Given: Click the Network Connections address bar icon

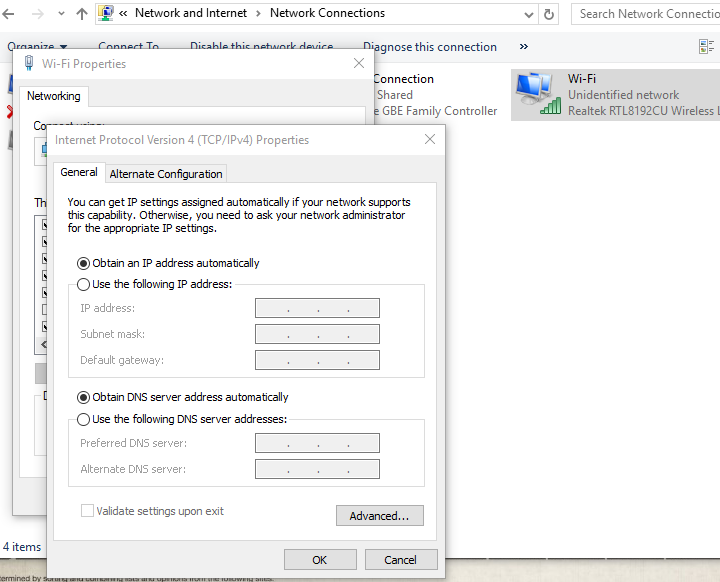Looking at the screenshot, I should coord(106,13).
